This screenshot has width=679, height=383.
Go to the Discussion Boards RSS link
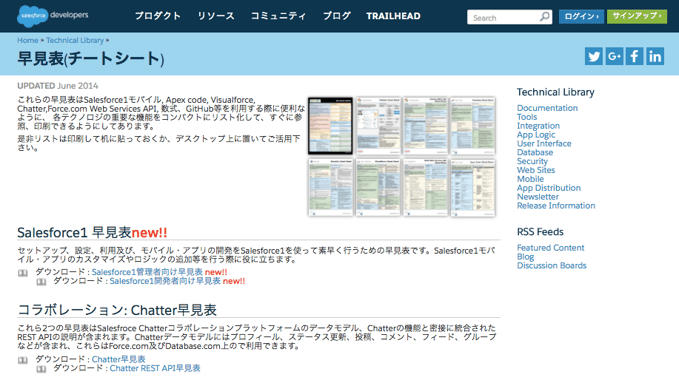pyautogui.click(x=552, y=266)
